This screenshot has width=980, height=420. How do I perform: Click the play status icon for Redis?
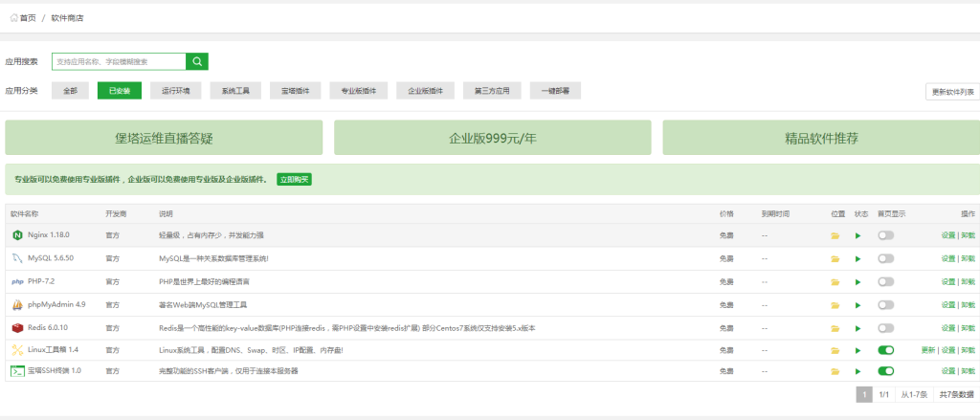[x=858, y=328]
